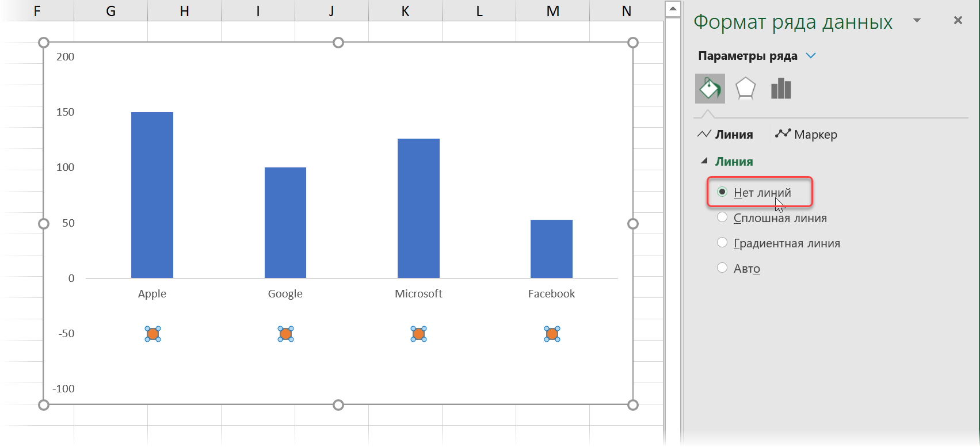The height and width of the screenshot is (447, 980).
Task: Select column N header
Action: (x=626, y=11)
